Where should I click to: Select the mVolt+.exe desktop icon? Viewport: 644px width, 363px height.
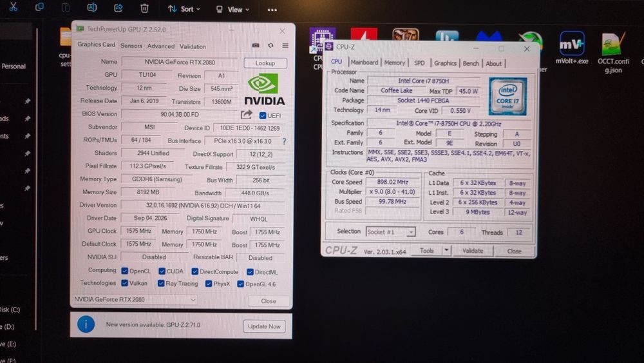[x=572, y=48]
